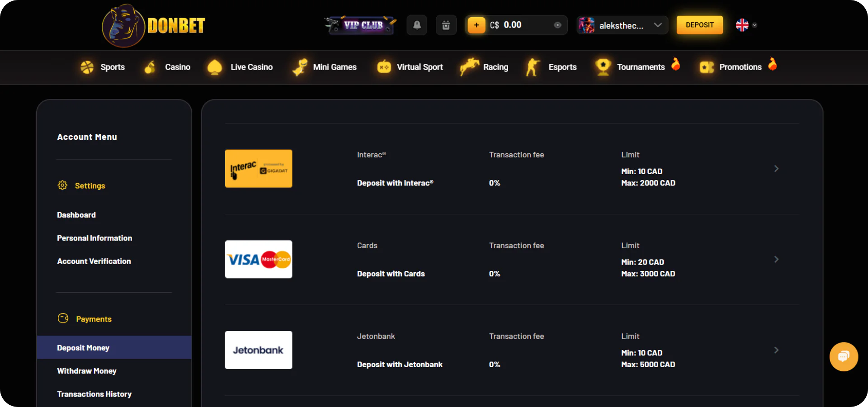Screen dimensions: 868x407
Task: Open the UK flag language selector
Action: pyautogui.click(x=742, y=25)
